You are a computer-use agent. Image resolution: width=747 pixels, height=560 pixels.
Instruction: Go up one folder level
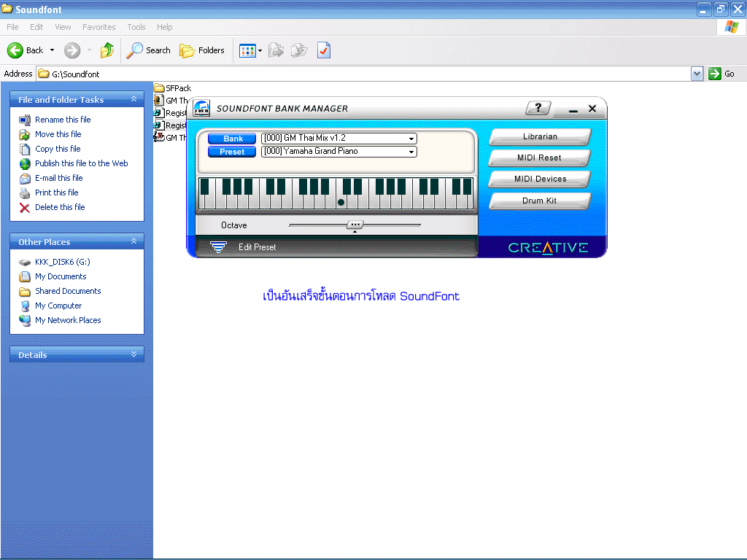point(107,50)
